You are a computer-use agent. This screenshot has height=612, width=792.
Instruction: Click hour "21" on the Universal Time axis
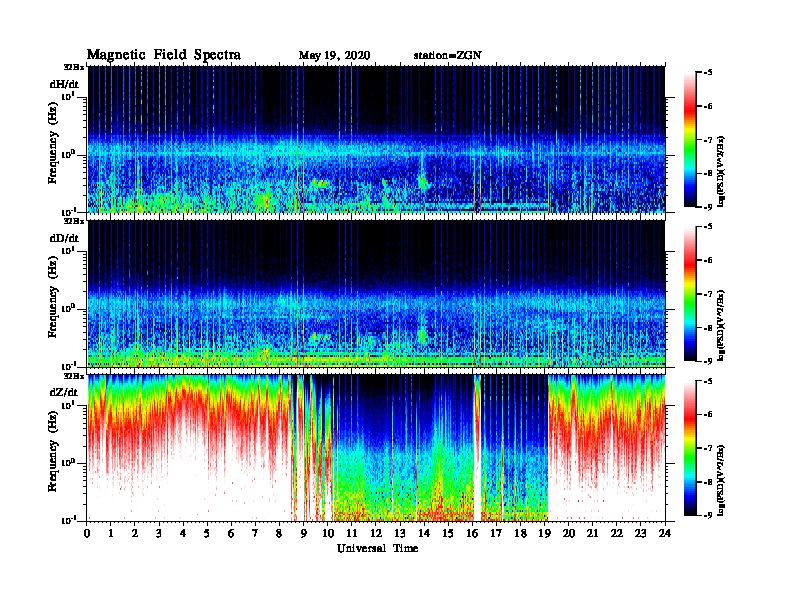point(592,533)
